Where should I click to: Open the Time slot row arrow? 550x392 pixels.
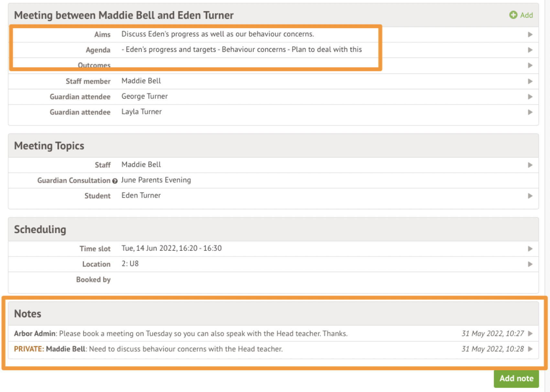click(x=530, y=249)
